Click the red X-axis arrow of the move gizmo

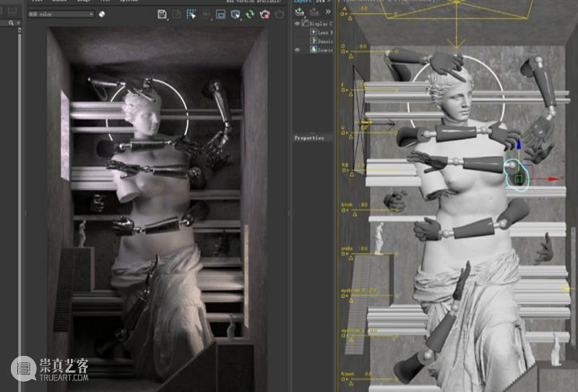point(554,179)
